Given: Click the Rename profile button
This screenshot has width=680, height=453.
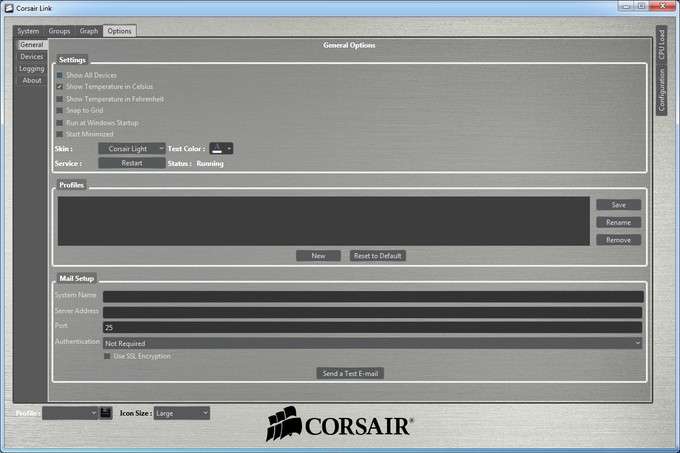Looking at the screenshot, I should [x=618, y=222].
